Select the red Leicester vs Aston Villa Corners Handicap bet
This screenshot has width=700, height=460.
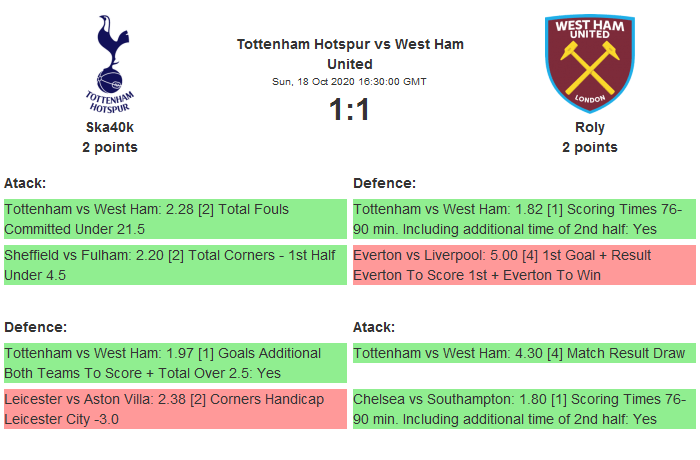tap(174, 409)
